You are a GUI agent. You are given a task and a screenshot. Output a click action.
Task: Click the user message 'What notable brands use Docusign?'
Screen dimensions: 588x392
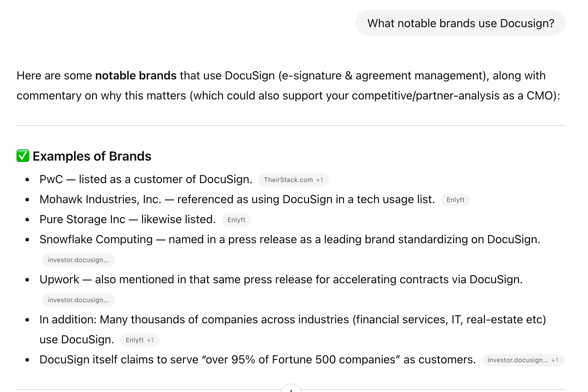pyautogui.click(x=461, y=23)
